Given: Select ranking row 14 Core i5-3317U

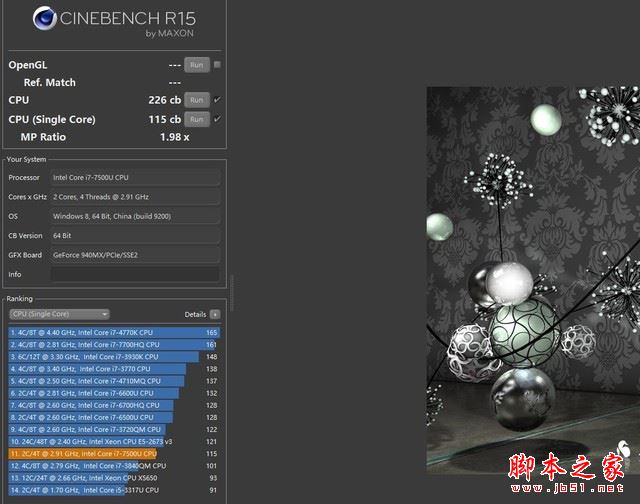Looking at the screenshot, I should click(114, 490).
